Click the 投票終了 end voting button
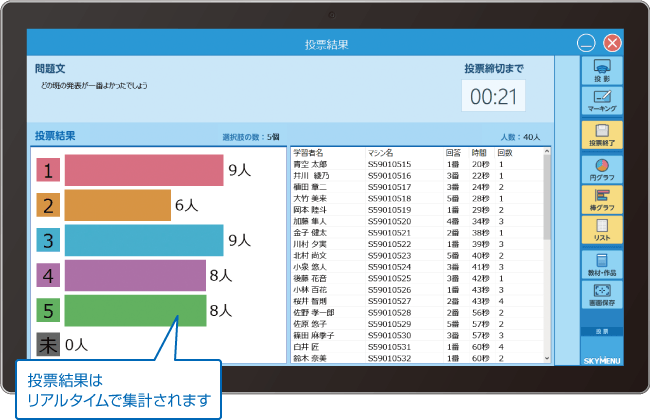 click(x=602, y=135)
